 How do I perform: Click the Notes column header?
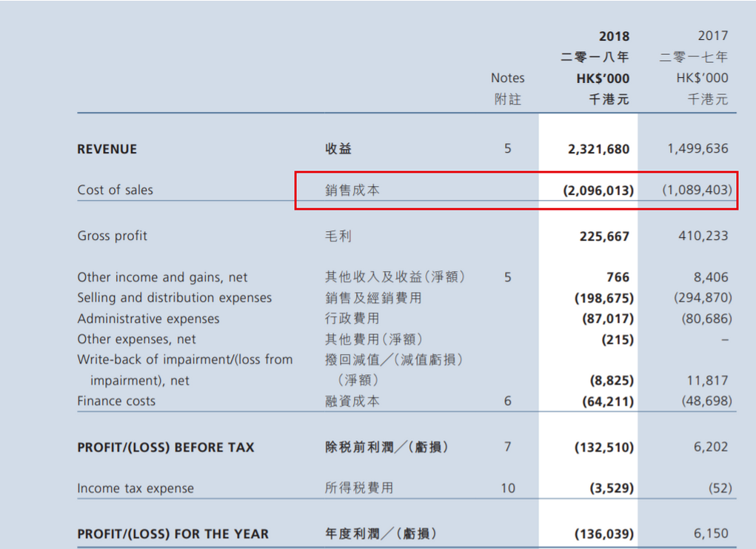point(508,78)
